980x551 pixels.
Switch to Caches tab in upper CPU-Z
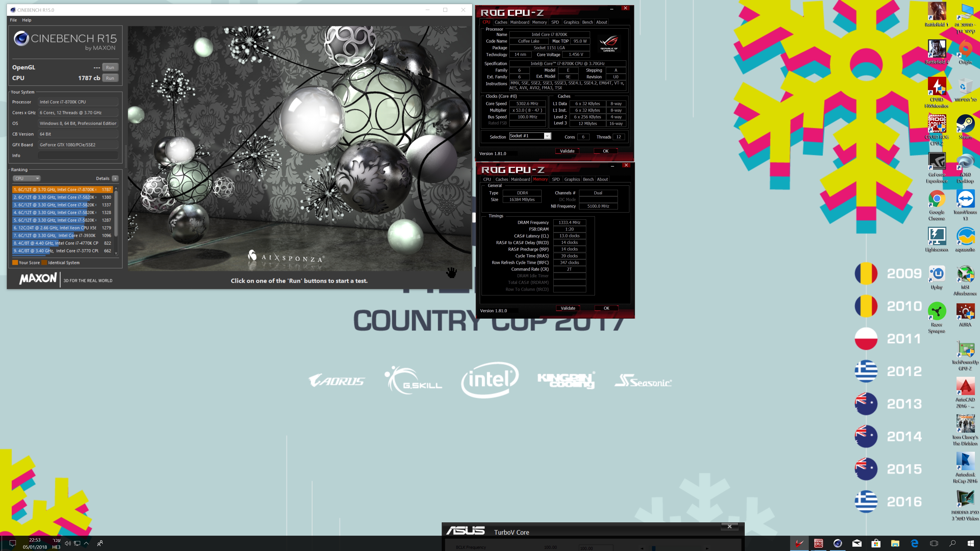coord(501,22)
